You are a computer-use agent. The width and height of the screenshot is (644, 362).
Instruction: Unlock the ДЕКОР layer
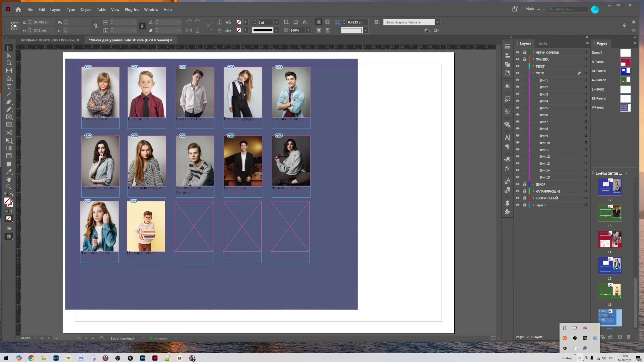click(x=525, y=184)
